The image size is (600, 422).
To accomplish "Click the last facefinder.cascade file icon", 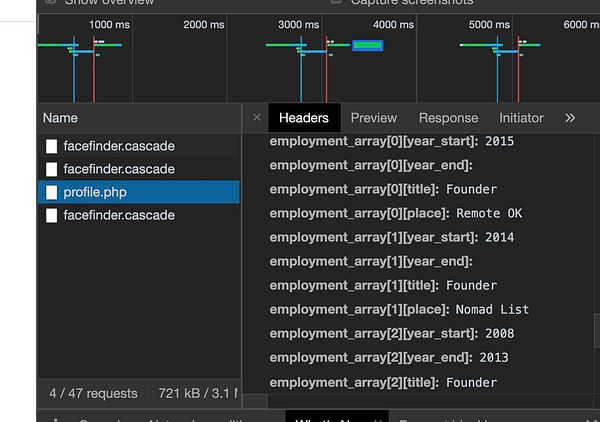I will [52, 215].
